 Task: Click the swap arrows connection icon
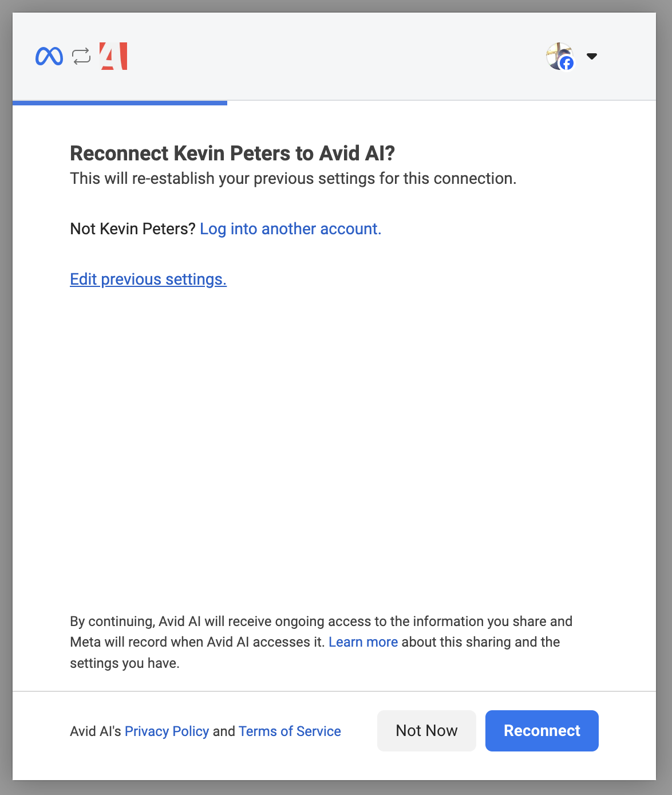point(81,56)
